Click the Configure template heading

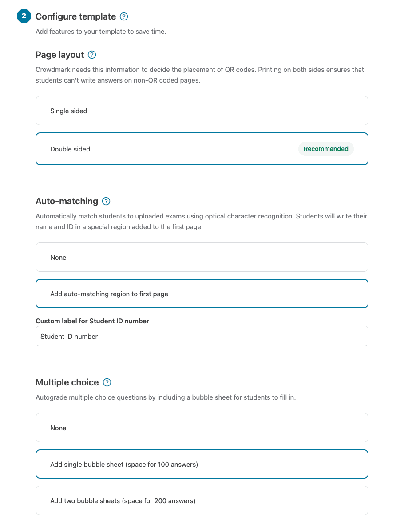point(76,16)
